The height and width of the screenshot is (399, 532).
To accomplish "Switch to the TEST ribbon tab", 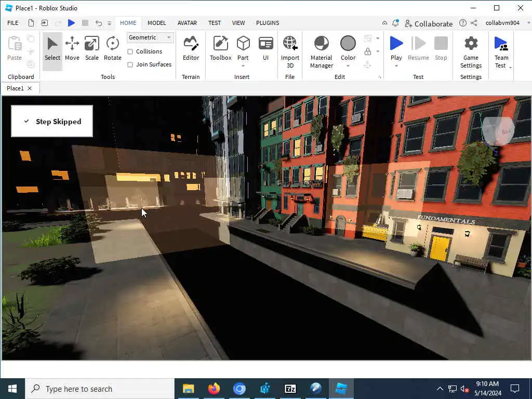I will click(x=215, y=23).
